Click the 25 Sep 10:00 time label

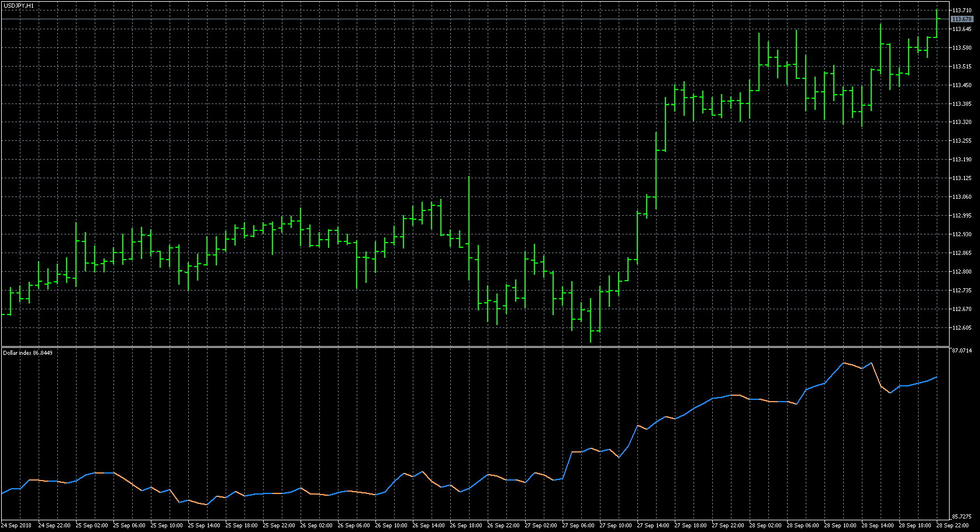(167, 526)
